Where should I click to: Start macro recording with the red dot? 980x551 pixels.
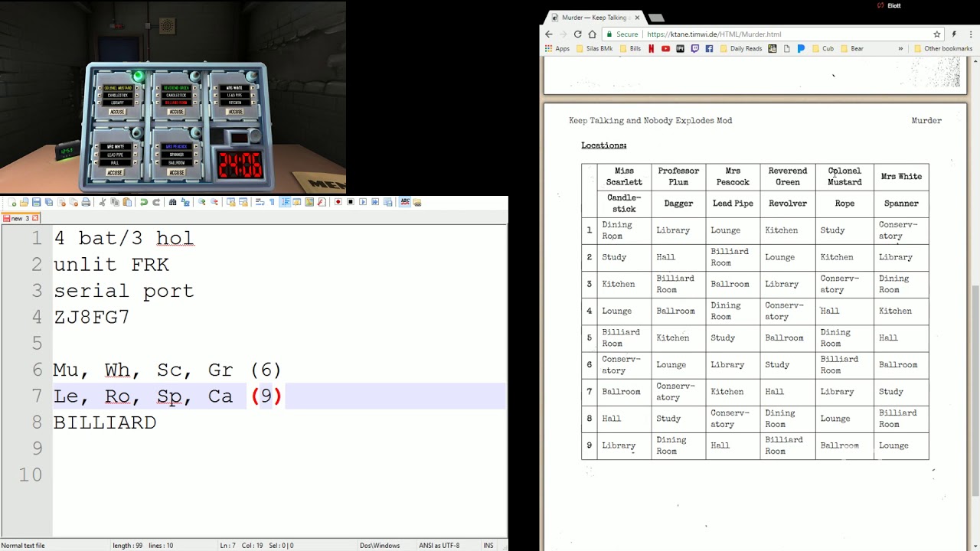(x=338, y=202)
